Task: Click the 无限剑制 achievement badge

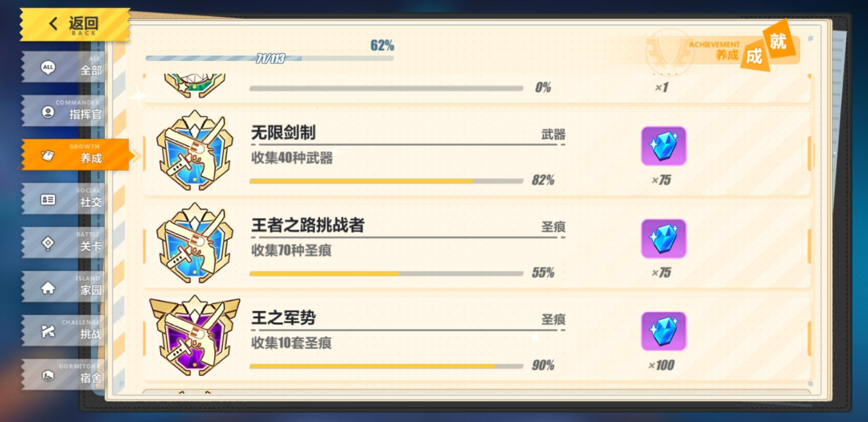Action: point(195,150)
